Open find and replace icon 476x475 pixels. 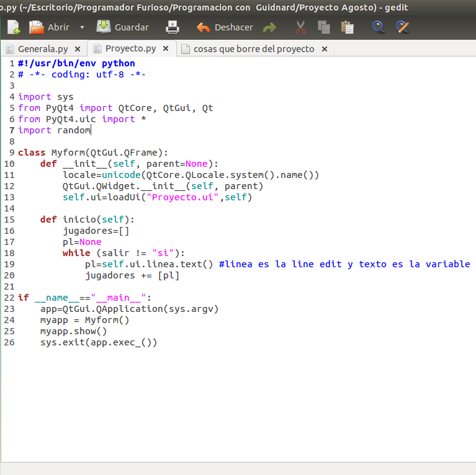(402, 27)
